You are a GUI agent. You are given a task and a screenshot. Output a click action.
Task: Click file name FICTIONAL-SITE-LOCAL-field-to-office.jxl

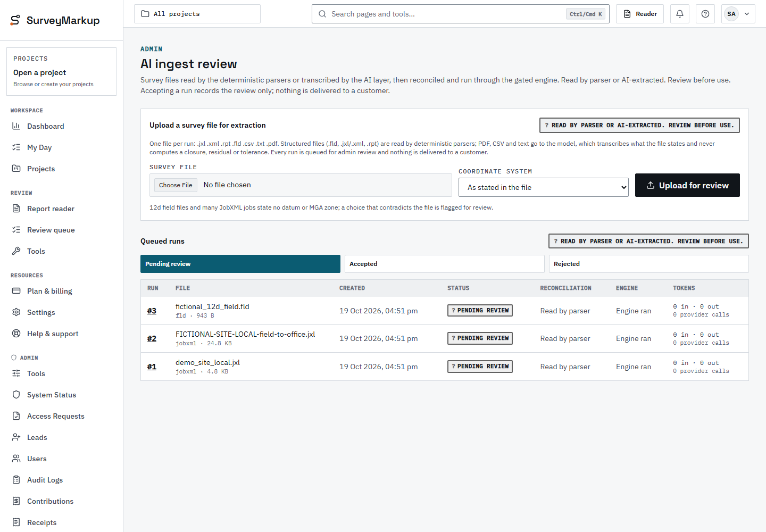point(245,334)
